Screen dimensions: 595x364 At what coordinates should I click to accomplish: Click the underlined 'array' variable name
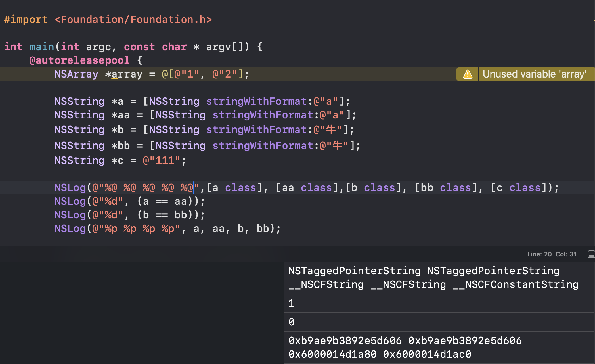127,74
